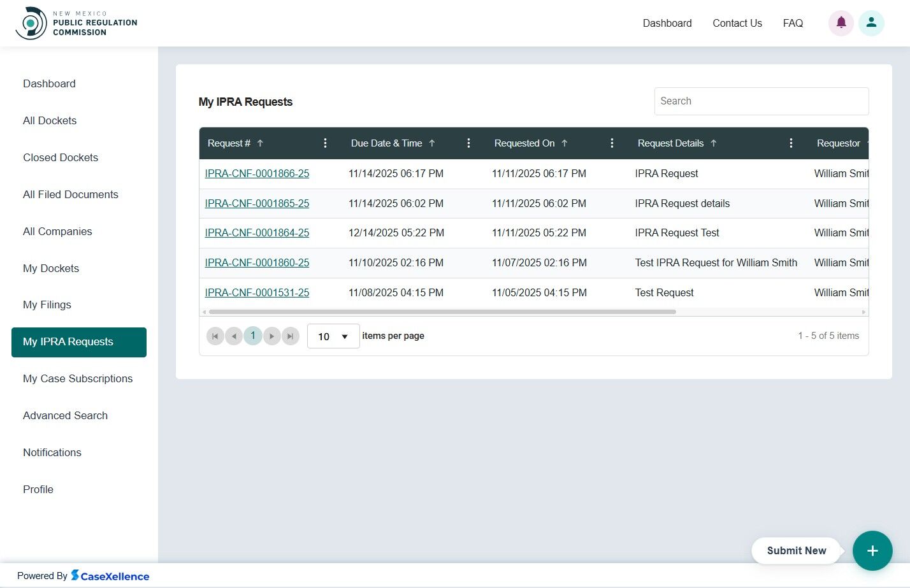This screenshot has height=588, width=910.
Task: Click the 'IPRA Request details' cell
Action: click(682, 203)
